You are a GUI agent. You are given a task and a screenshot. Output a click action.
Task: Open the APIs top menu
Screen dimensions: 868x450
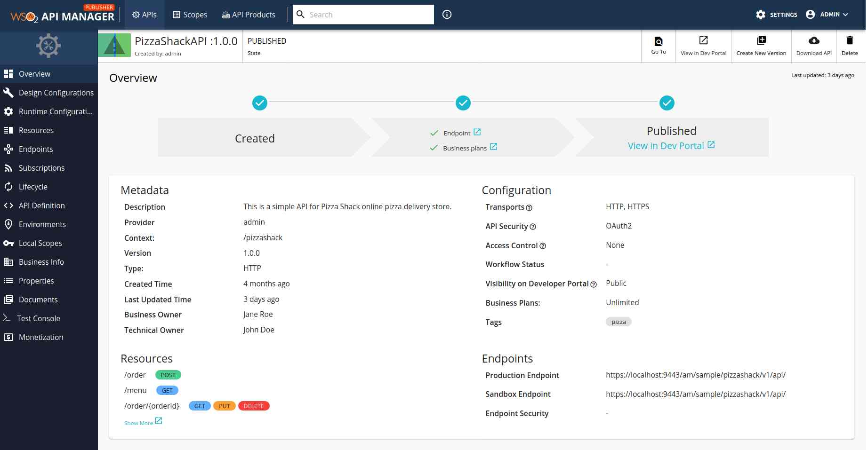(x=144, y=15)
